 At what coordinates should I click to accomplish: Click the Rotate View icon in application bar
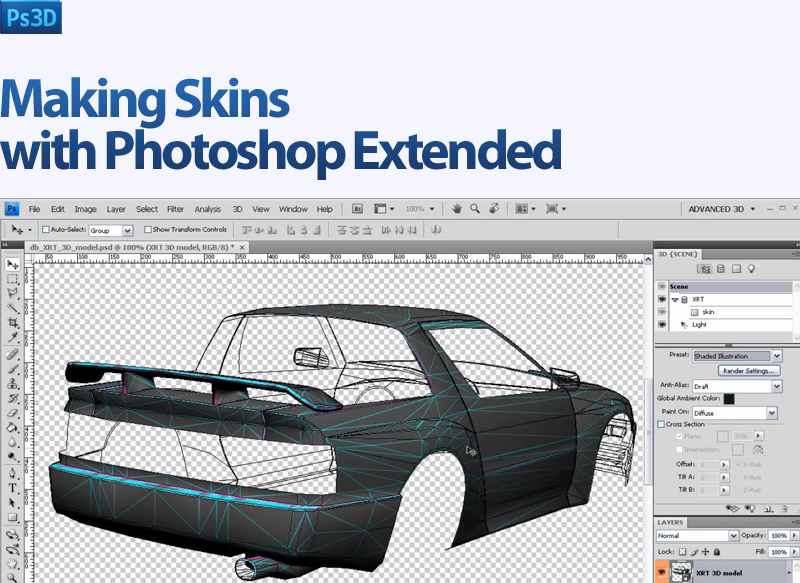493,209
